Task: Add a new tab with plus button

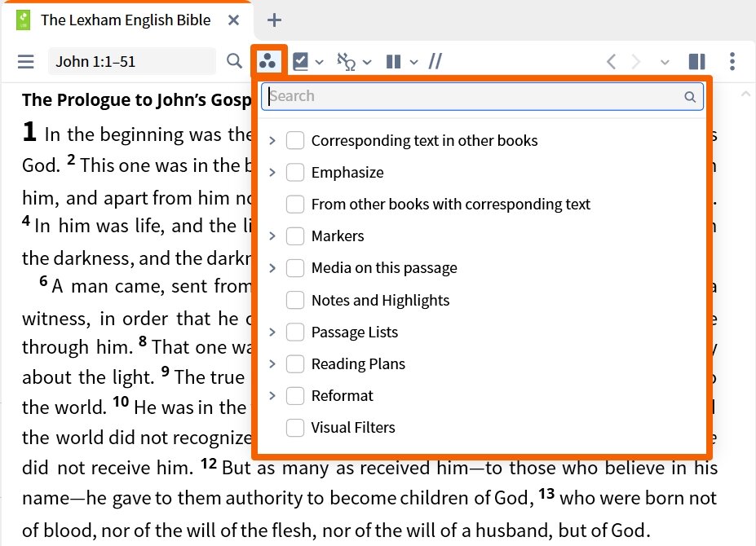Action: [x=274, y=20]
